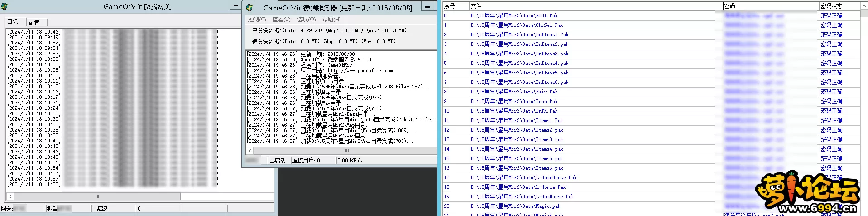Sort by the 文件 column header
Image resolution: width=868 pixels, height=216 pixels.
[596, 6]
